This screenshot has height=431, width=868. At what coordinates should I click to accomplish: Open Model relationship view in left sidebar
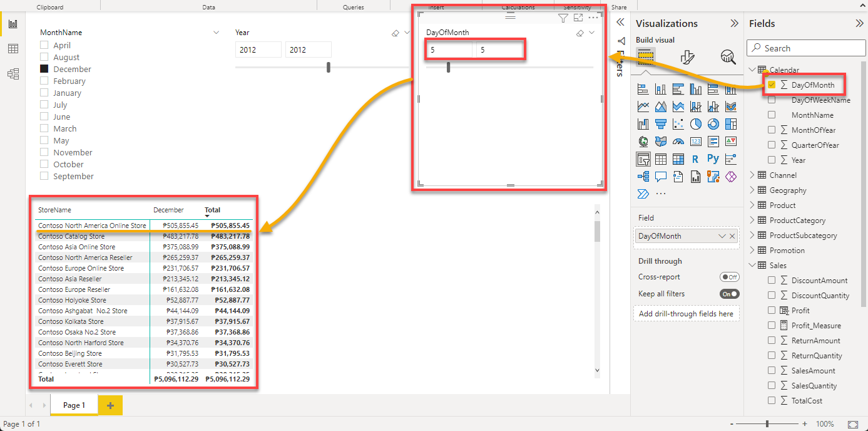pyautogui.click(x=13, y=74)
